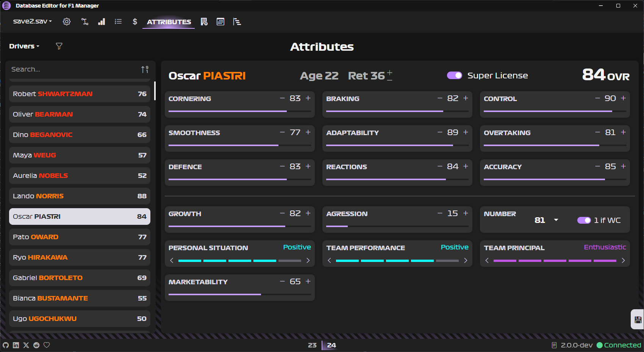The image size is (644, 352).
Task: Click the Aggression slider bar
Action: (397, 226)
